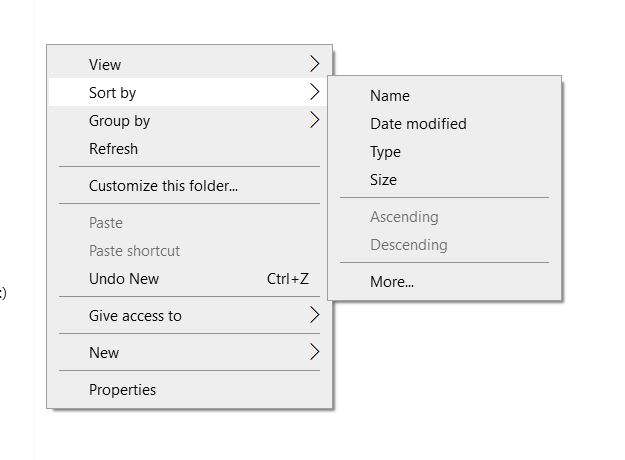
Task: Expand the Give access to chevron
Action: click(x=314, y=315)
